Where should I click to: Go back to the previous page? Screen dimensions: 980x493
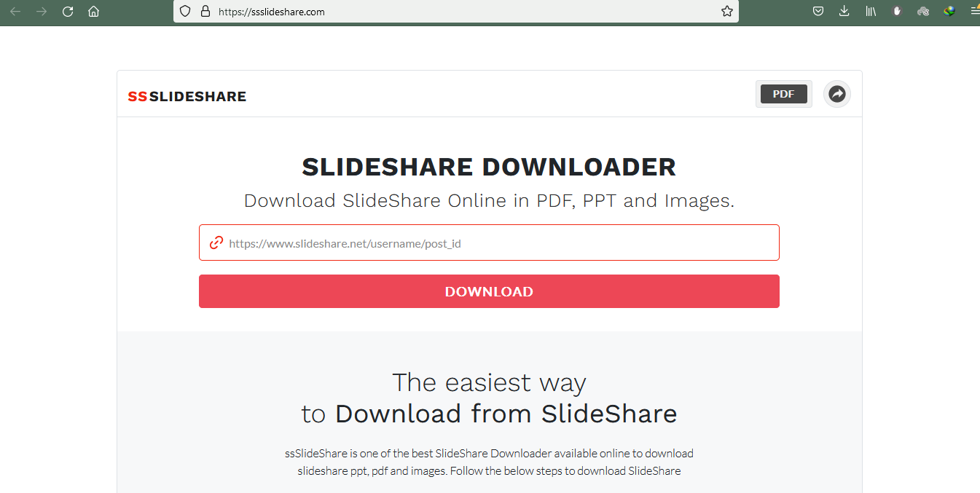[15, 12]
